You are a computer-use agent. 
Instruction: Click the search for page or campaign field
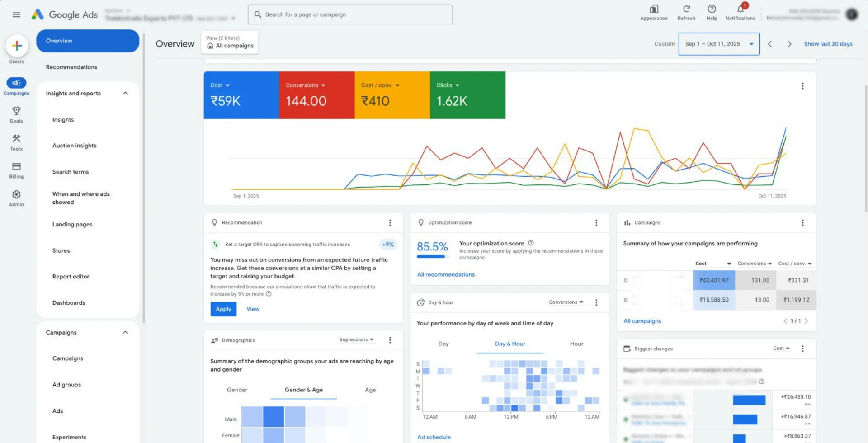[x=350, y=14]
